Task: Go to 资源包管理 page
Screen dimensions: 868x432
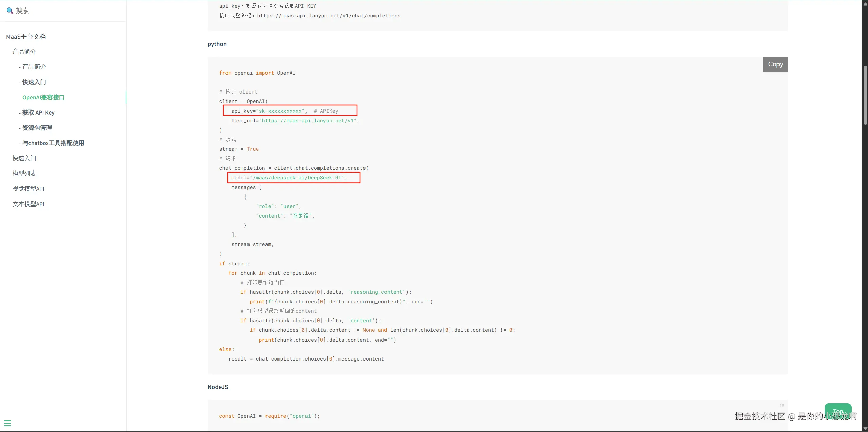Action: coord(37,128)
